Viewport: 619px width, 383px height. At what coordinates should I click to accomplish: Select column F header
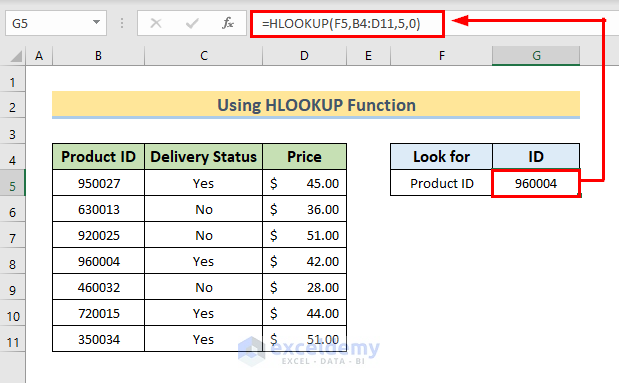[x=441, y=56]
